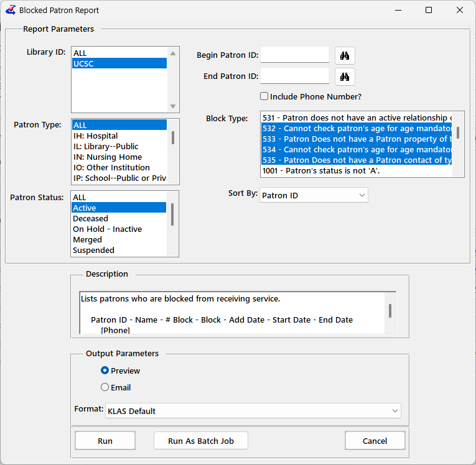
Task: Select Merged patron status
Action: [119, 239]
